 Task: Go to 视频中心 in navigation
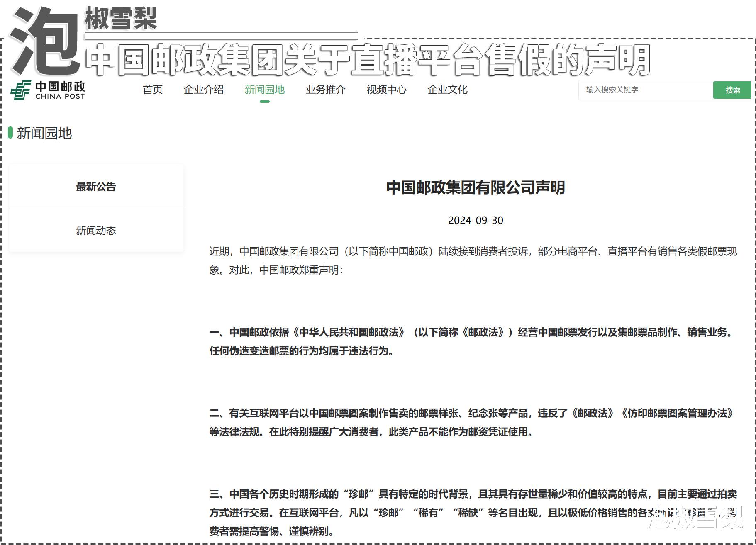[387, 90]
